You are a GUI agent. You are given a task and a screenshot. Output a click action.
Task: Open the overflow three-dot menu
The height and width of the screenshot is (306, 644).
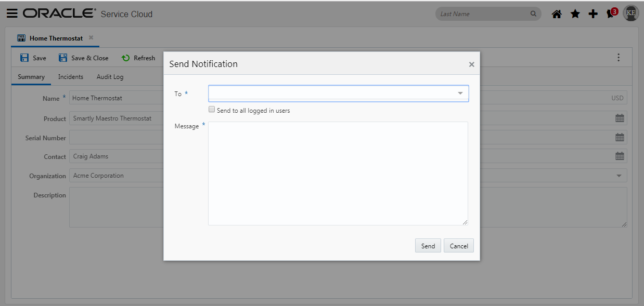pyautogui.click(x=619, y=58)
